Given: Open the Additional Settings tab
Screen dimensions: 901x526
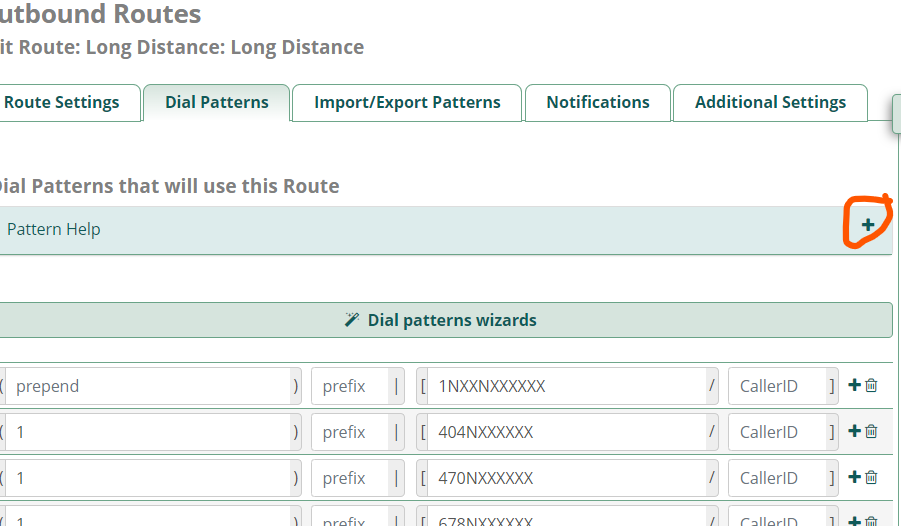Looking at the screenshot, I should (770, 102).
